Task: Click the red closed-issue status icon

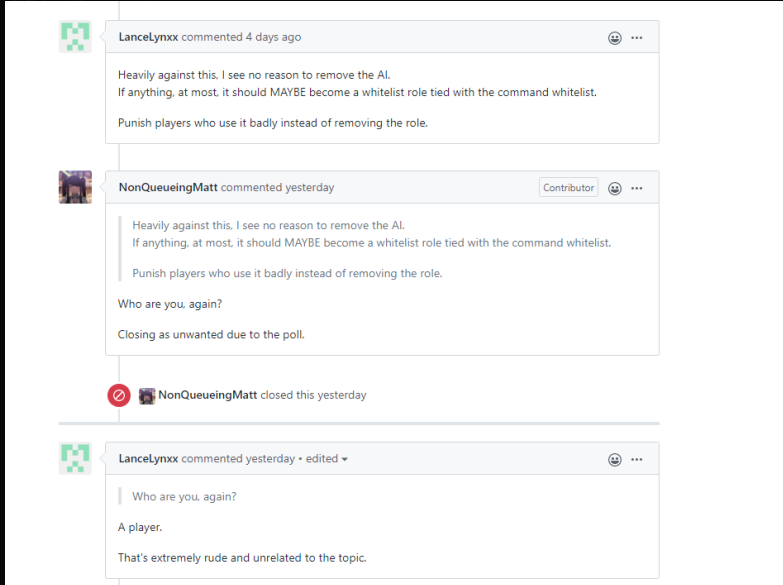Action: tap(119, 395)
